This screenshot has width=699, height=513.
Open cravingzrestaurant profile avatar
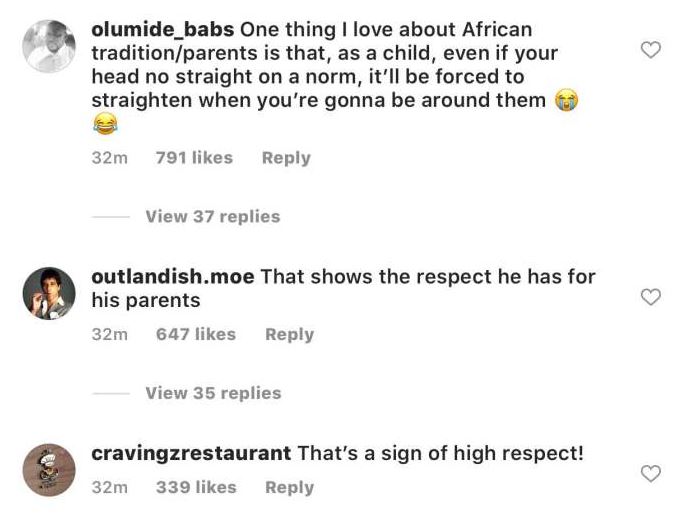49,470
